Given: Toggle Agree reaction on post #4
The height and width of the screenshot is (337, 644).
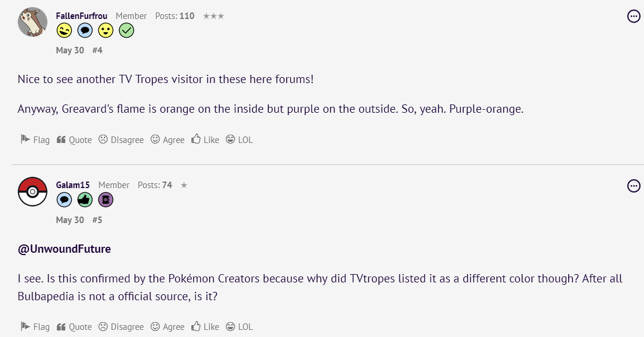Looking at the screenshot, I should [168, 139].
